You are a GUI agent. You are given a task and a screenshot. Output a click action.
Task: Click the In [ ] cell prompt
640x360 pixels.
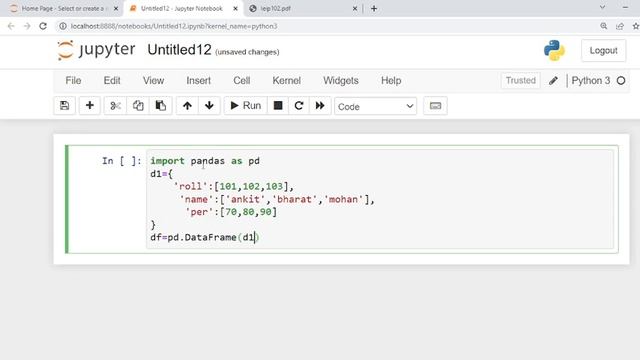(x=121, y=161)
